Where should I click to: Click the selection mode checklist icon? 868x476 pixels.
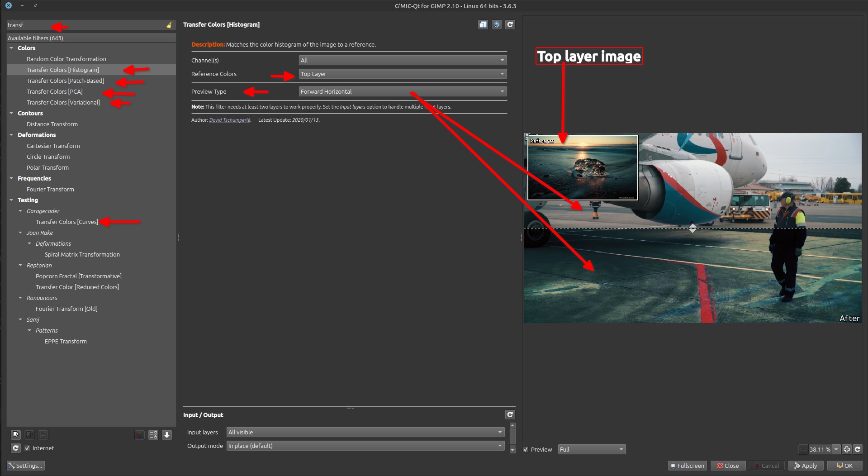153,435
